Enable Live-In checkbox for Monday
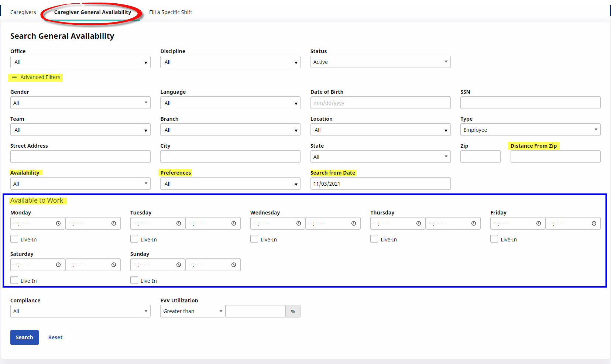Viewport: 611px width, 364px height. (14, 239)
